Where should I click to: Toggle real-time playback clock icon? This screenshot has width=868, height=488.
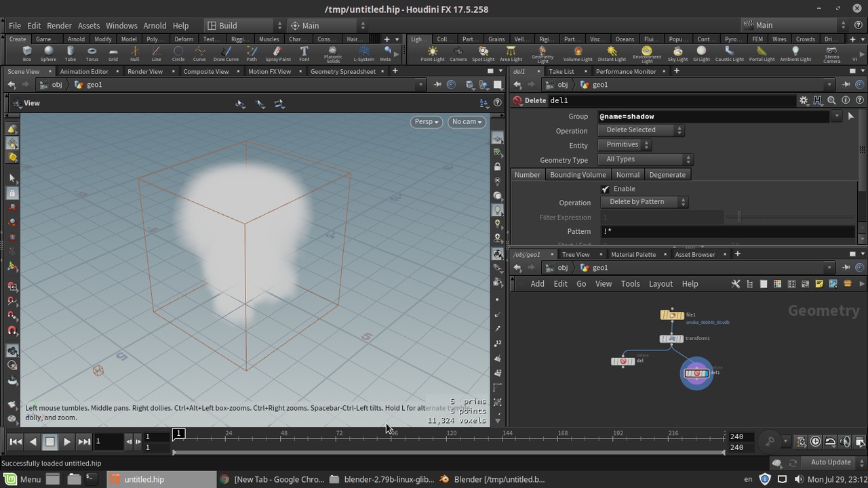(816, 442)
